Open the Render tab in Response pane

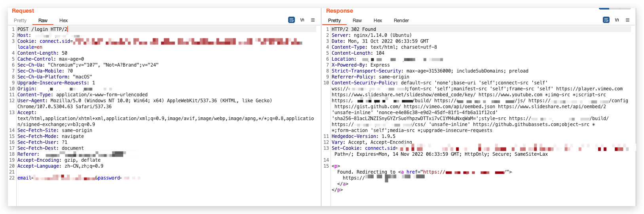point(401,21)
